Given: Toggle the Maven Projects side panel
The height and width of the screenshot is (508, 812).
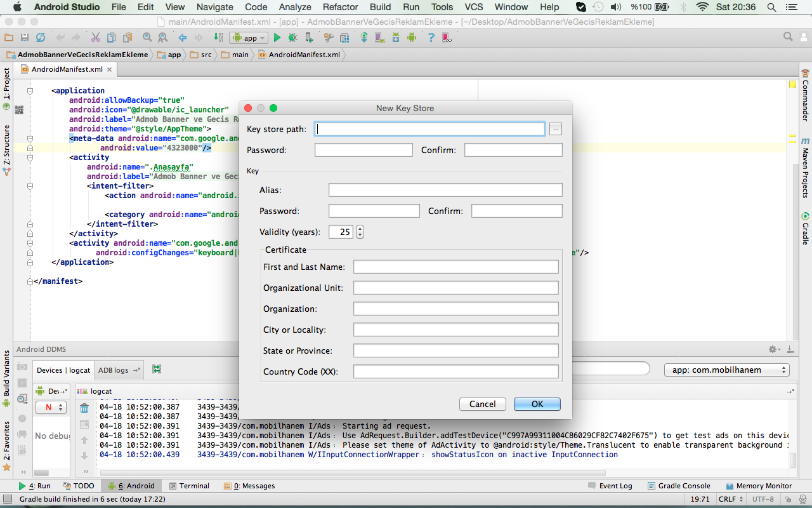Looking at the screenshot, I should point(805,167).
